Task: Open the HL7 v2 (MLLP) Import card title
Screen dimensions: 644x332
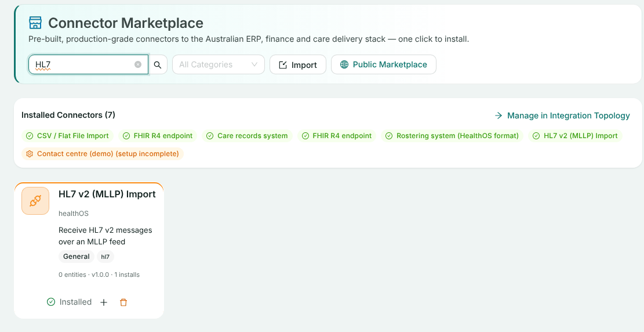Action: click(107, 194)
